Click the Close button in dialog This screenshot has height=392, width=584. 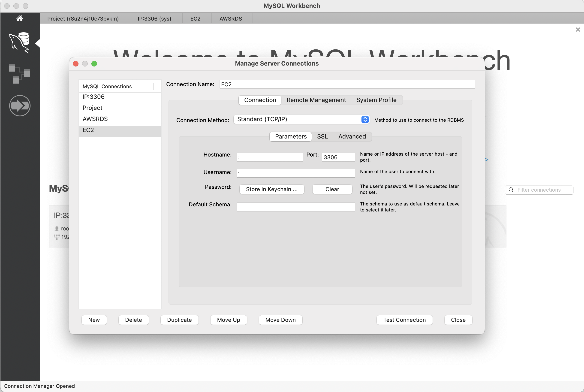coord(458,320)
